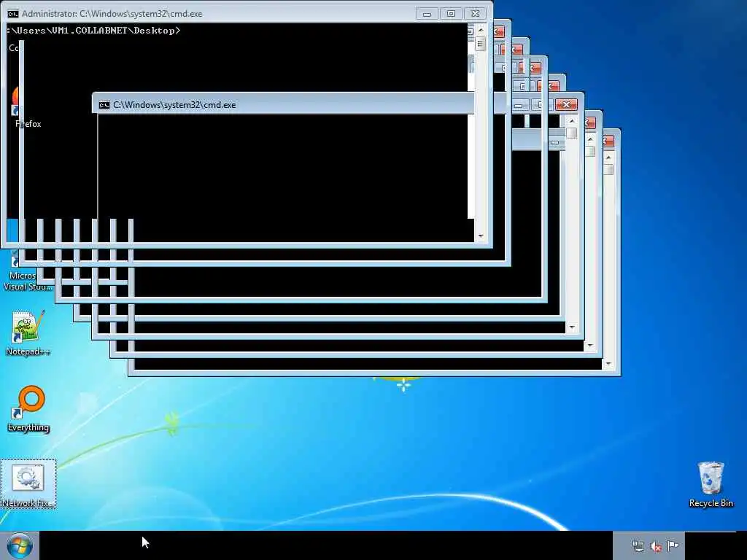747x560 pixels.
Task: Click title-bar icon of the non-Administrator cmd.exe window
Action: pyautogui.click(x=104, y=105)
